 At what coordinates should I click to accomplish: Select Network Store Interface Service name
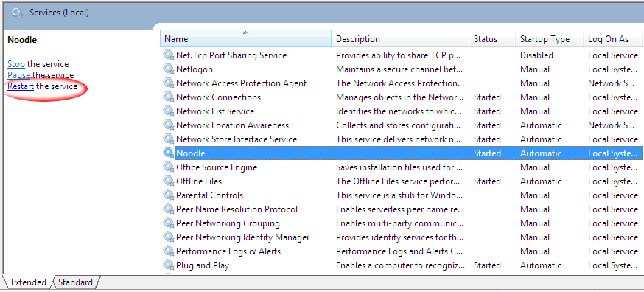[237, 139]
